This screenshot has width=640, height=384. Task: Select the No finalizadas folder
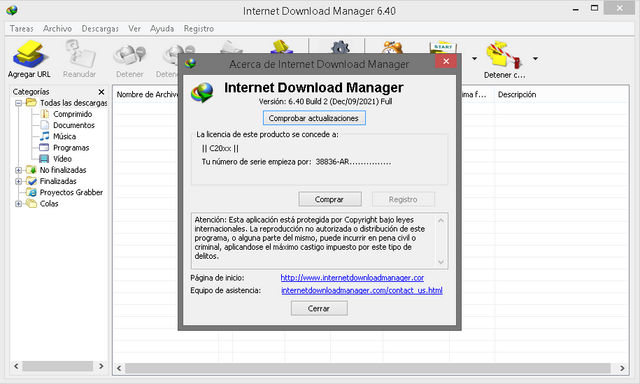pos(63,170)
